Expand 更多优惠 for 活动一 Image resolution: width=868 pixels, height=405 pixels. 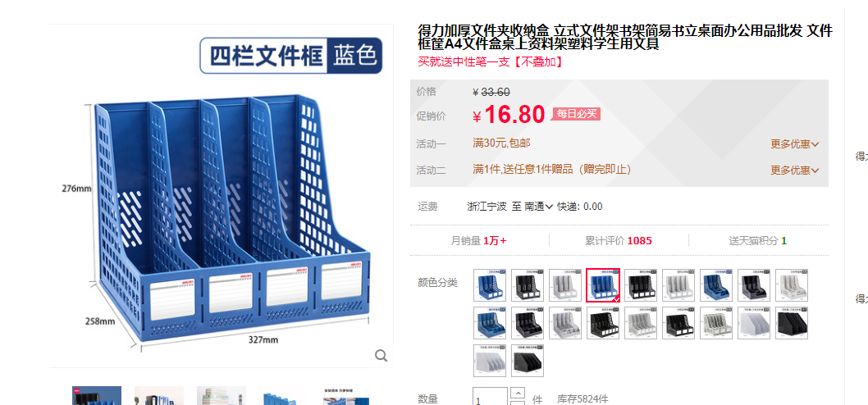(x=794, y=143)
